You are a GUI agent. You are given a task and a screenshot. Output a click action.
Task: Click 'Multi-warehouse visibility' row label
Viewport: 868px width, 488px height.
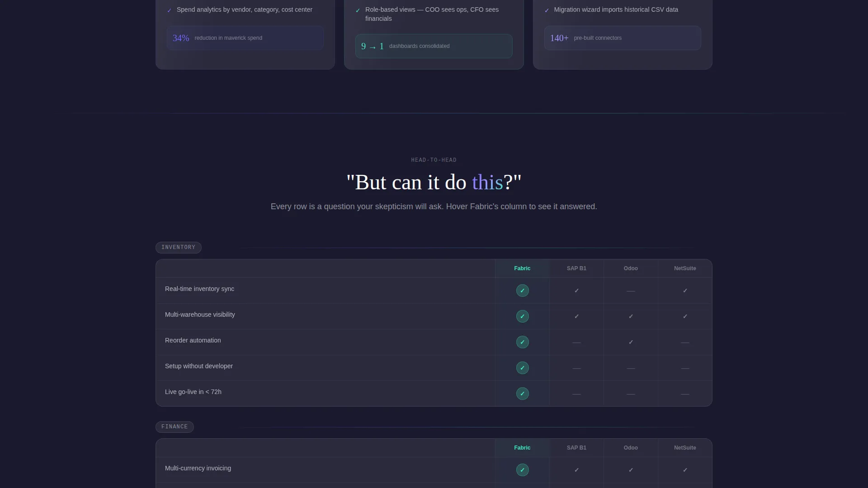pos(200,314)
